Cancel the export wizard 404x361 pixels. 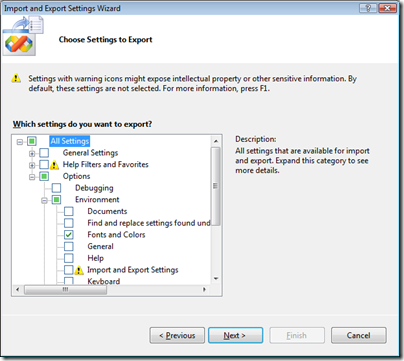point(359,335)
